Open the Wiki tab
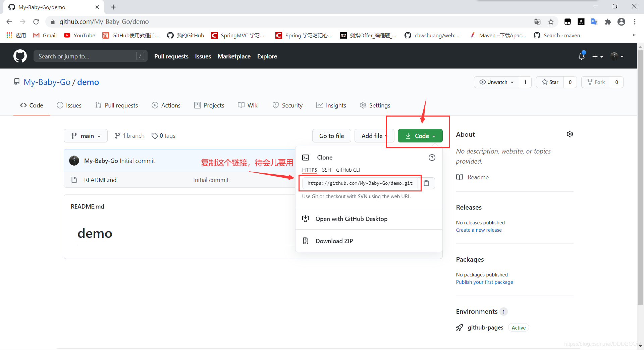The height and width of the screenshot is (350, 644). pos(248,105)
